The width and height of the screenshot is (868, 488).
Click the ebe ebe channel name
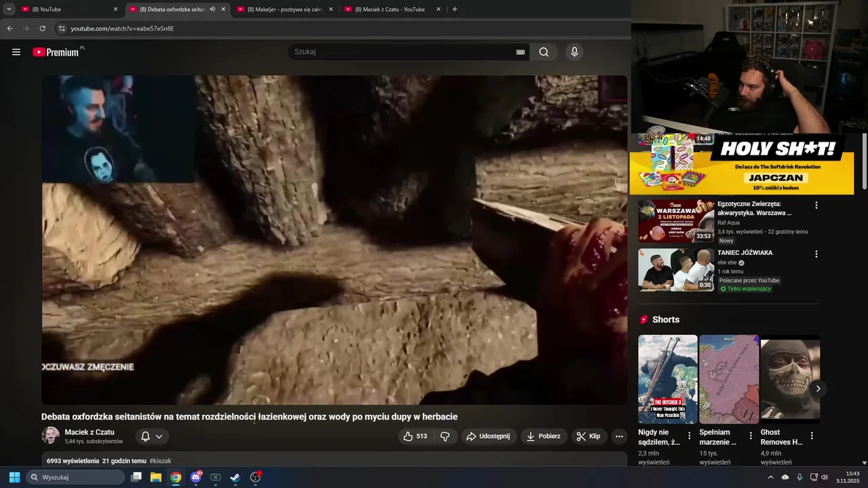727,263
